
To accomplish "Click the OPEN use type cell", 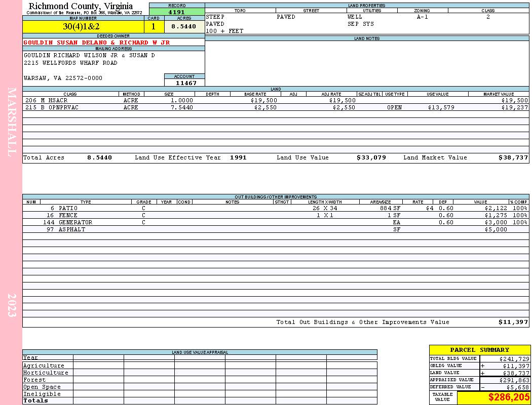I will [x=395, y=107].
